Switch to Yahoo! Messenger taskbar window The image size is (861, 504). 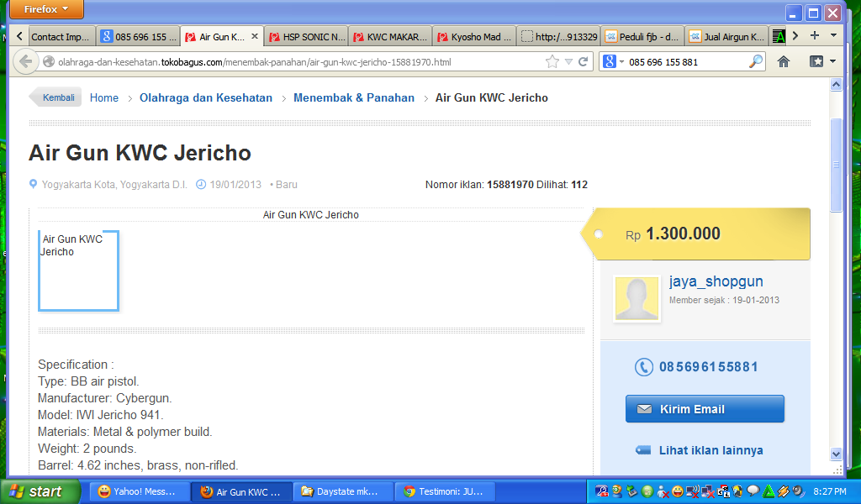point(140,491)
